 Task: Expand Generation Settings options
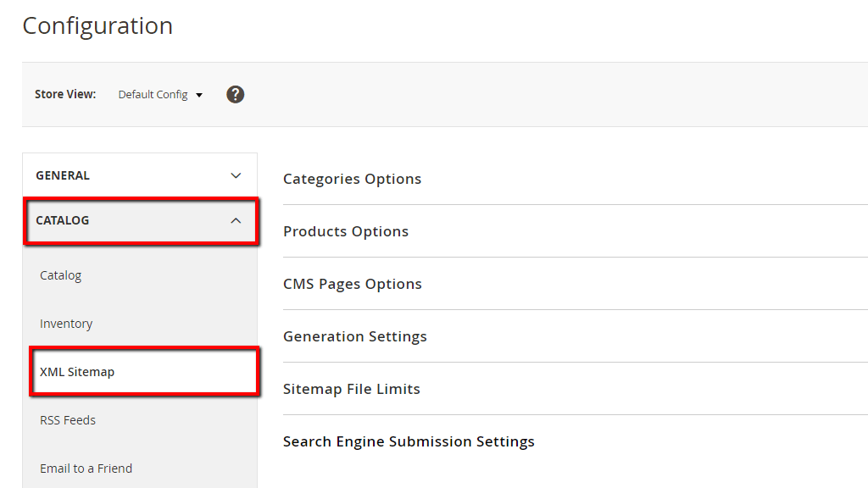coord(354,335)
